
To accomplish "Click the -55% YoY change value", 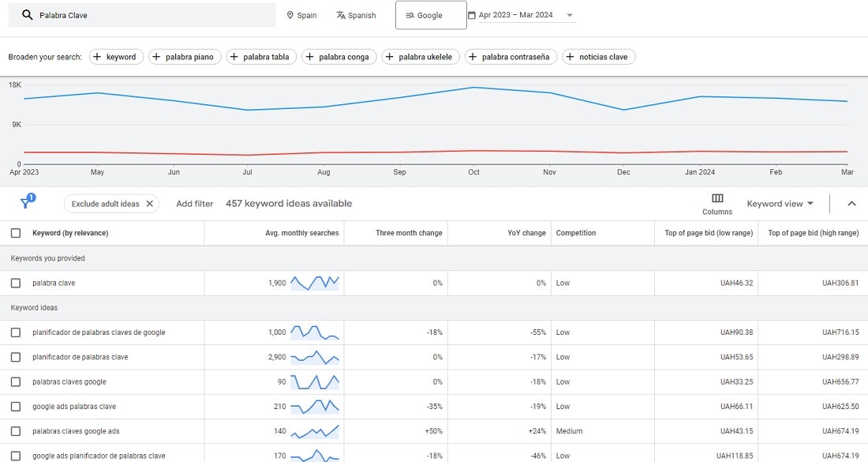I will (538, 332).
